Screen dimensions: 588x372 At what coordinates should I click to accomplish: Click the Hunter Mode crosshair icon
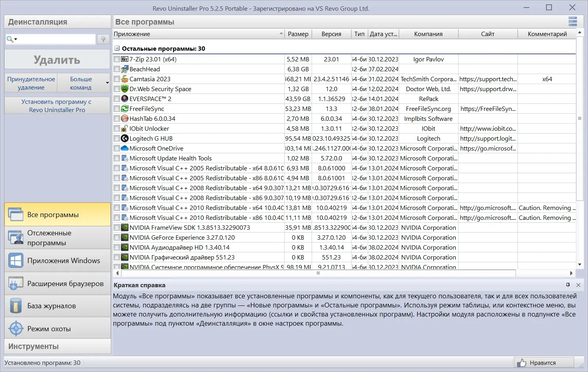tap(16, 329)
